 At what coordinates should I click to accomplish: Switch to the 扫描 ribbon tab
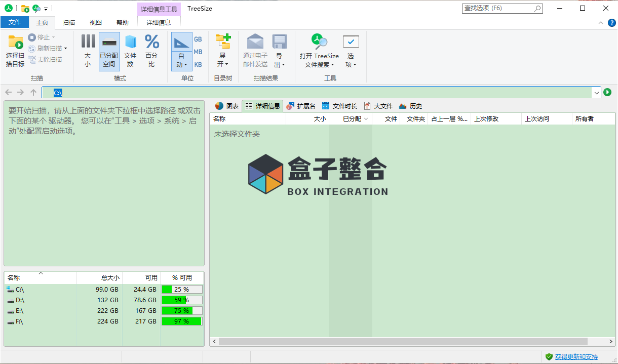point(69,22)
